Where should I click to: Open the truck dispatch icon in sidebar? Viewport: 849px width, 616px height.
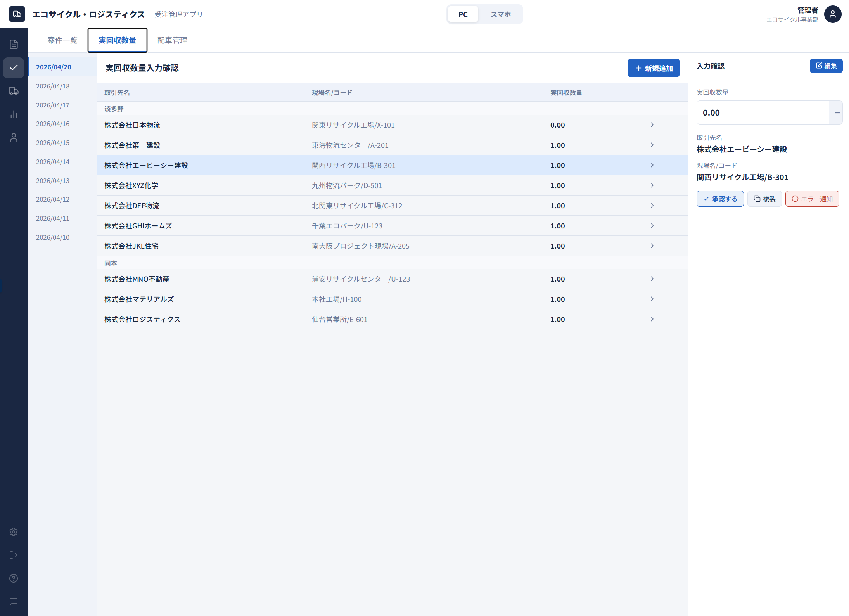click(x=14, y=91)
